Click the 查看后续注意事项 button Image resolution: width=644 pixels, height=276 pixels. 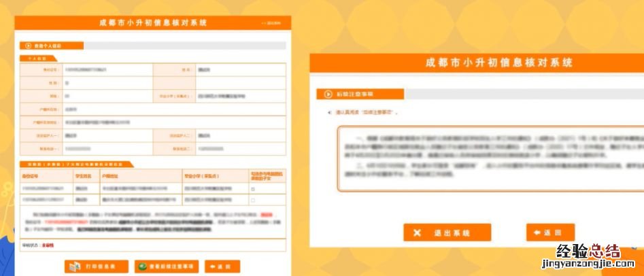tap(167, 266)
